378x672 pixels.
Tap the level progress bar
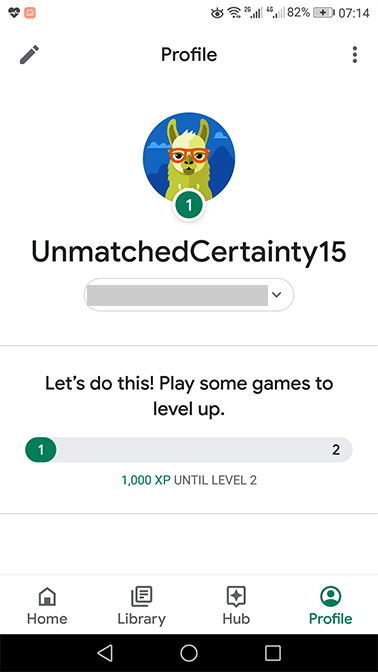189,450
